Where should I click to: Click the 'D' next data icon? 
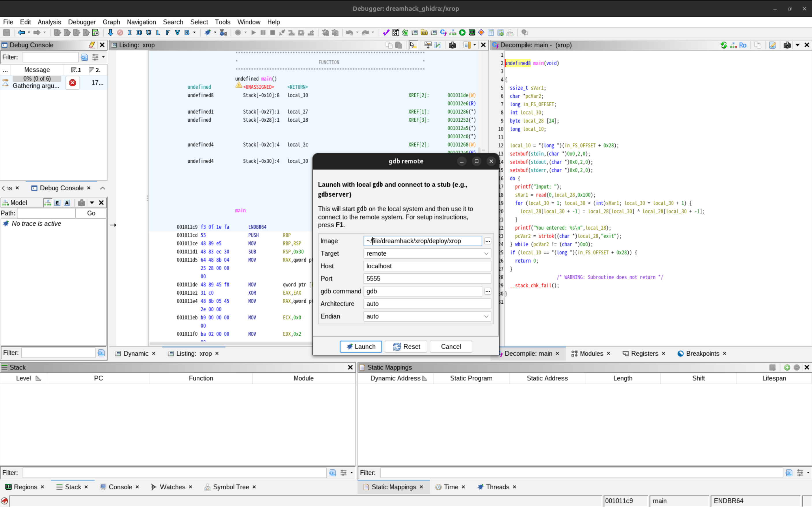(x=139, y=33)
